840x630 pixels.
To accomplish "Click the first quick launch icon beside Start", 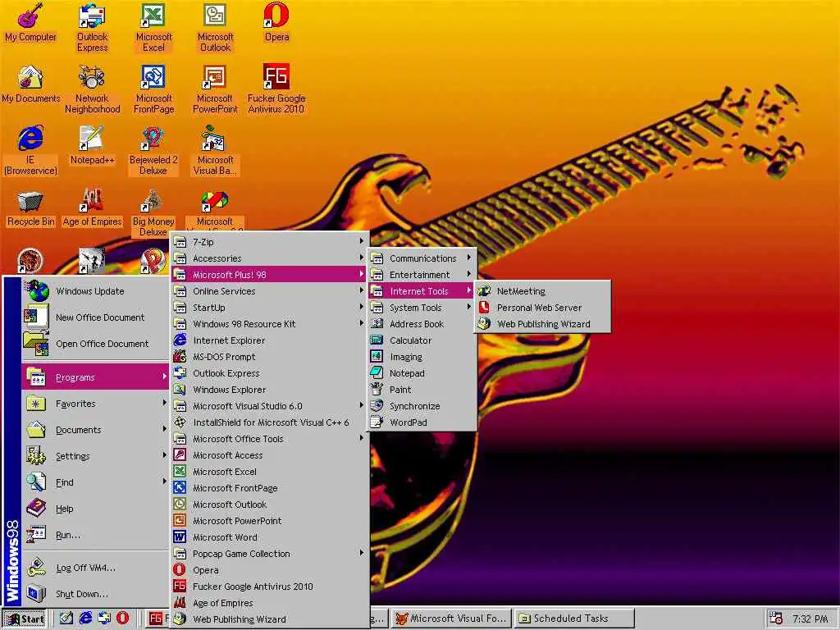I will pyautogui.click(x=66, y=619).
